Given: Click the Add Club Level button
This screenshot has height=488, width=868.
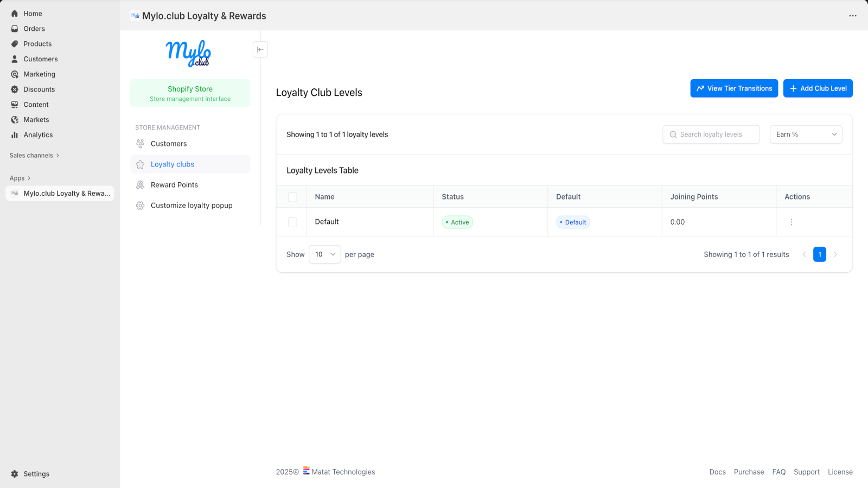Looking at the screenshot, I should tap(818, 88).
